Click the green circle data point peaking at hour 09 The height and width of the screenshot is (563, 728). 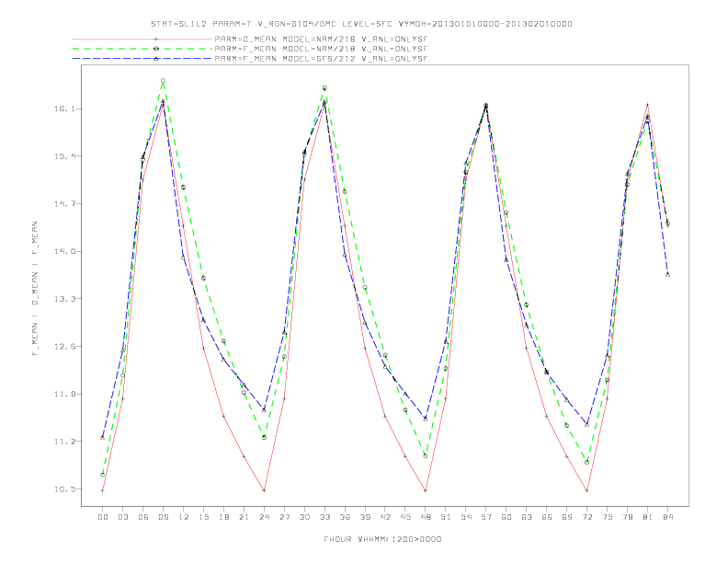point(163,81)
